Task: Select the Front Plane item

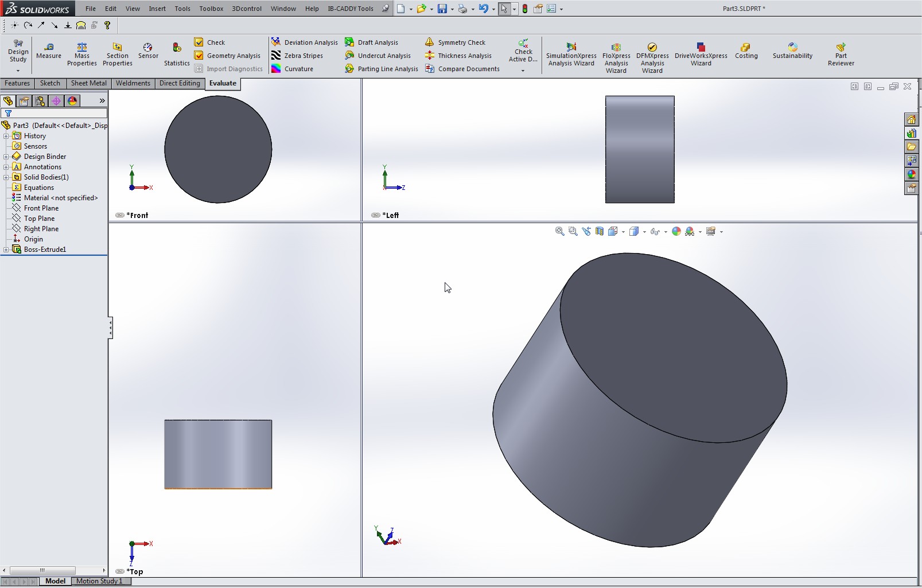Action: coord(41,208)
